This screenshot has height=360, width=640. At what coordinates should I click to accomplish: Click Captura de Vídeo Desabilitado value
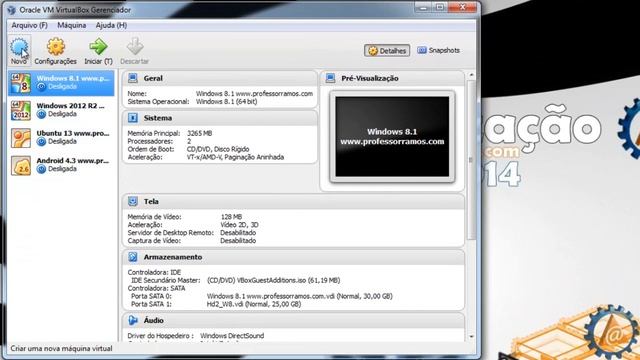coord(238,241)
